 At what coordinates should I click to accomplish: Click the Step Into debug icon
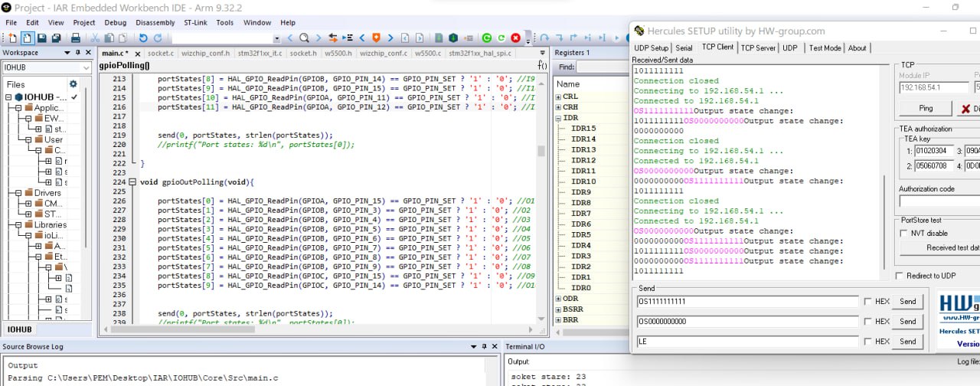click(x=560, y=38)
